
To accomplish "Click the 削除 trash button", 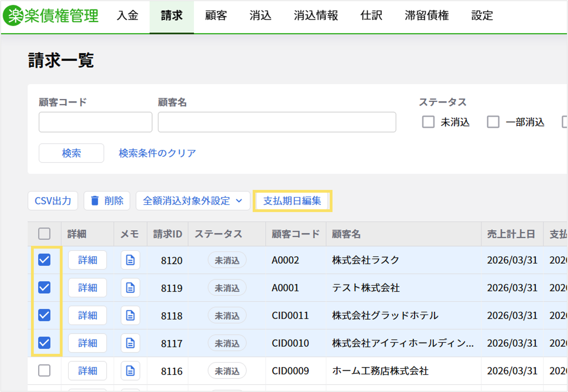I will [x=107, y=201].
